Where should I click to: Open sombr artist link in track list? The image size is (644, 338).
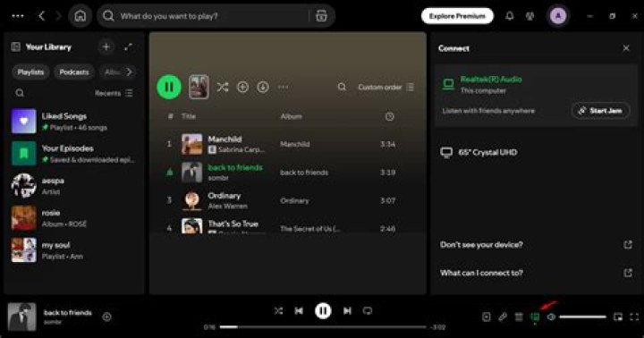coord(218,178)
